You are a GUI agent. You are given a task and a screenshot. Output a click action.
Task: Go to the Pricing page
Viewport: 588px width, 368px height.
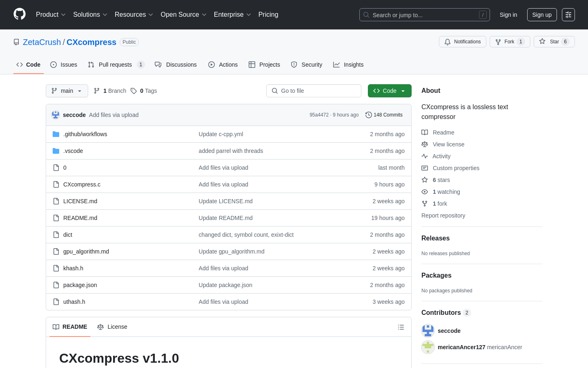click(268, 15)
